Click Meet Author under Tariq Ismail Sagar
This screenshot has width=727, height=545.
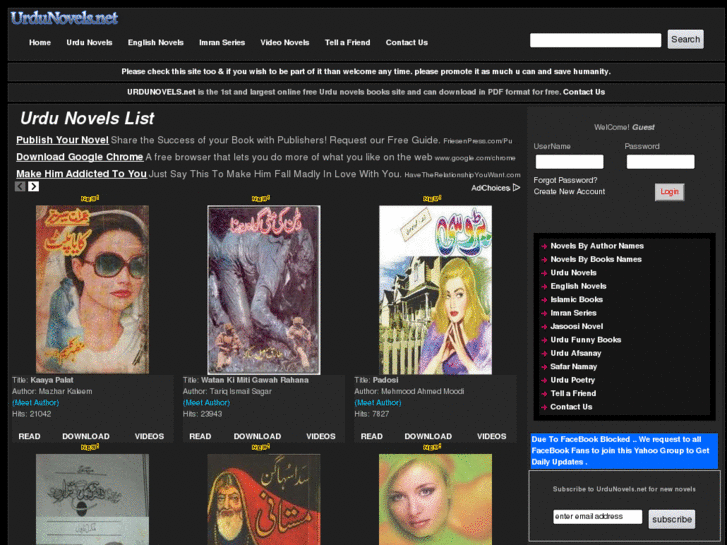[x=206, y=403]
